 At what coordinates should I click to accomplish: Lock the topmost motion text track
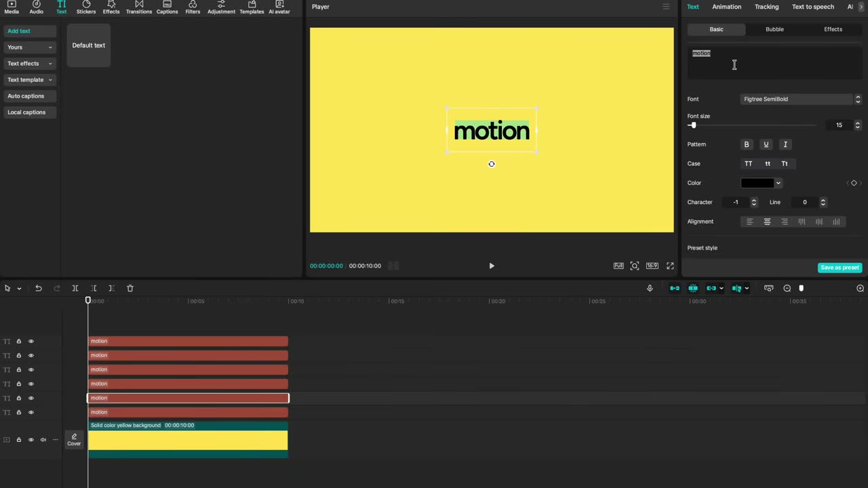[x=19, y=341]
